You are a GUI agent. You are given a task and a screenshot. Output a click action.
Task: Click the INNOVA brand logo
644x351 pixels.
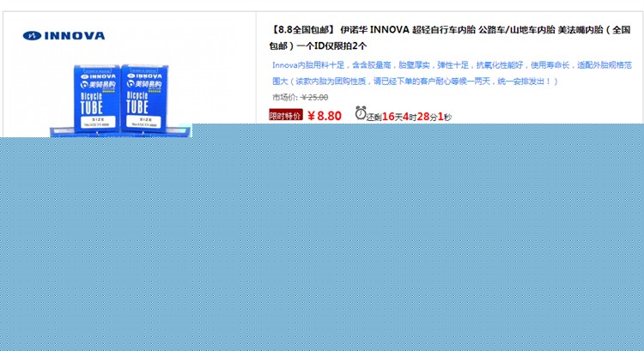pyautogui.click(x=64, y=36)
